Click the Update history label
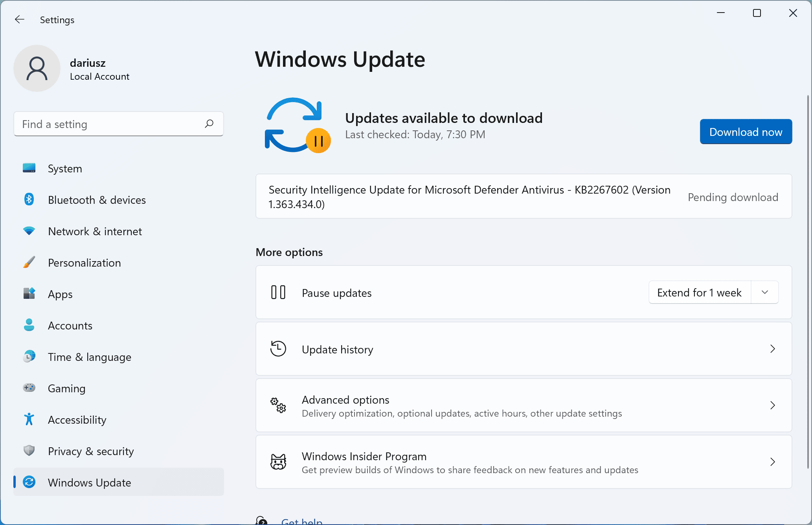Viewport: 812px width, 525px height. [x=338, y=349]
